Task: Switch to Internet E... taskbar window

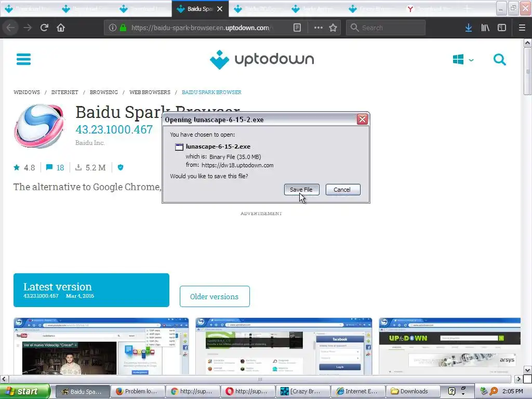Action: click(358, 391)
